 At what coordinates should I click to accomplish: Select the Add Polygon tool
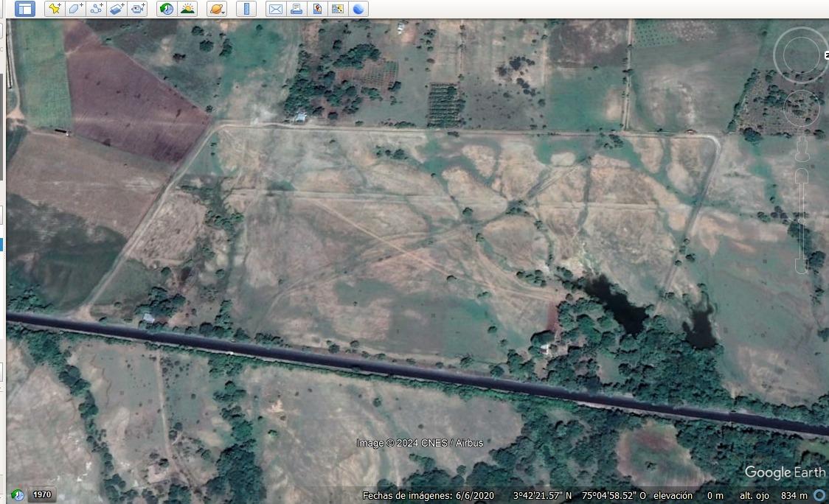click(74, 9)
